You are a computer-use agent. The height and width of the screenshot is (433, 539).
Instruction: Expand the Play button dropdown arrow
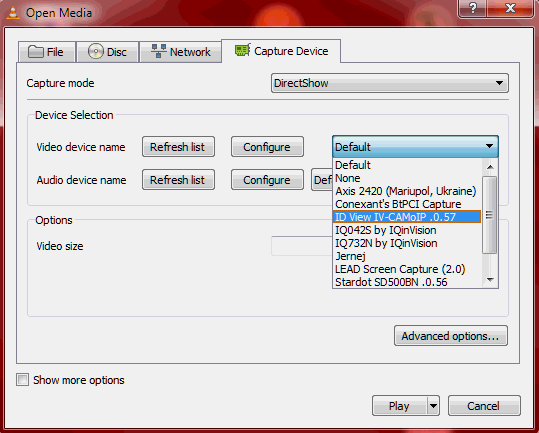coord(433,406)
